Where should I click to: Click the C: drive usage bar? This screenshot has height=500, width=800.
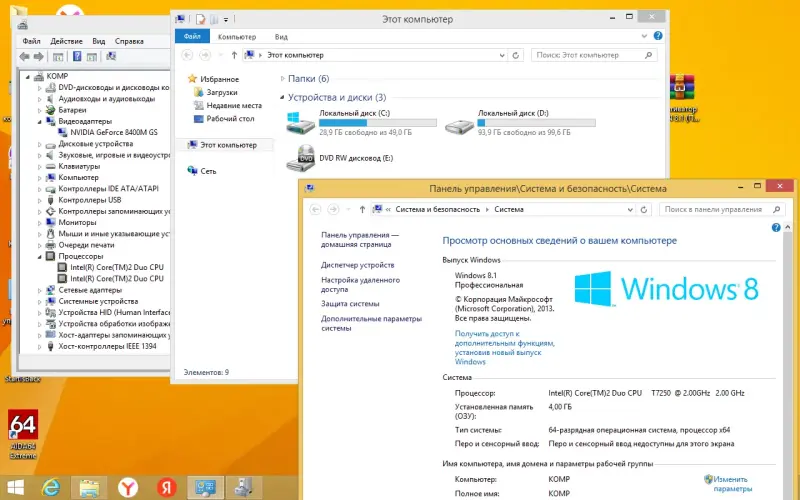378,123
